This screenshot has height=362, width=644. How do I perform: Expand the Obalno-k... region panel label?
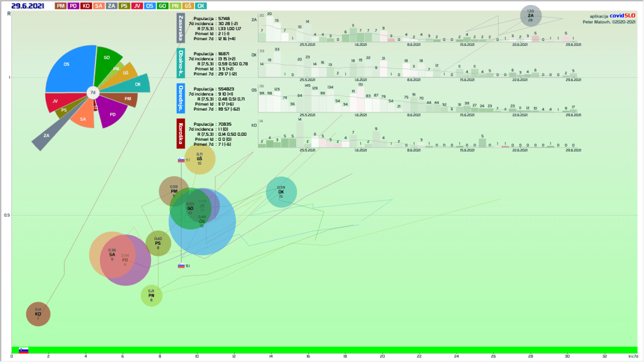click(181, 63)
